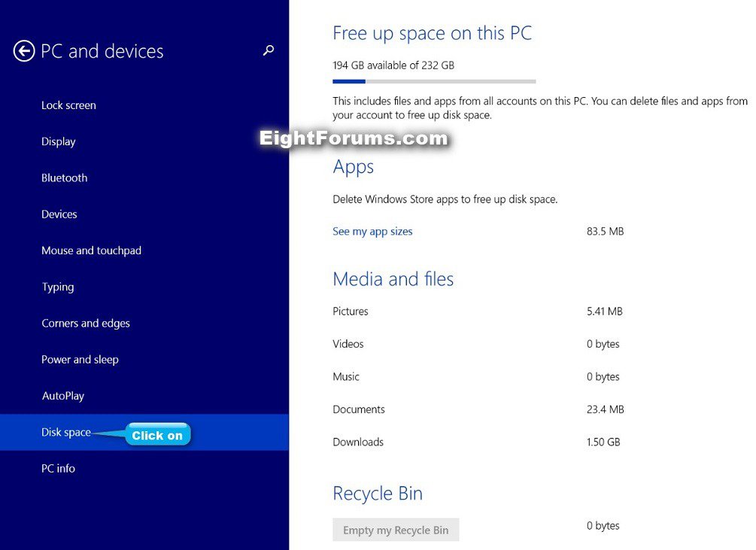Open the search magnifier icon
756x550 pixels.
click(x=269, y=50)
